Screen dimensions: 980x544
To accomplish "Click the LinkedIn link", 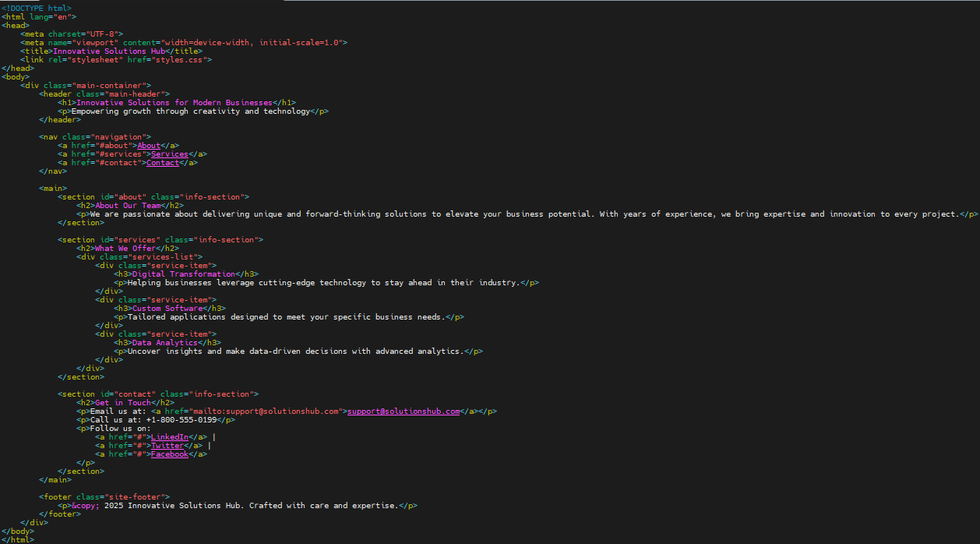I will (170, 436).
